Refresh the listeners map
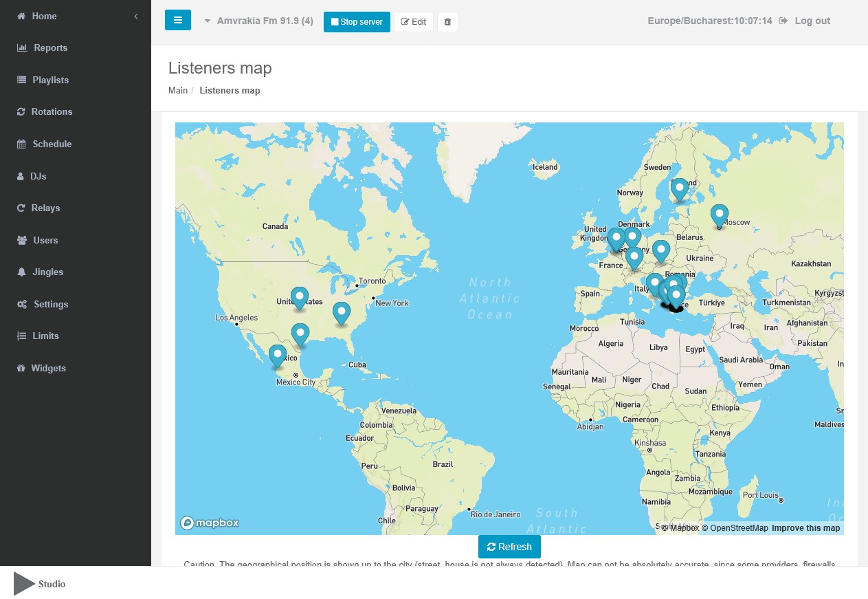 [509, 547]
